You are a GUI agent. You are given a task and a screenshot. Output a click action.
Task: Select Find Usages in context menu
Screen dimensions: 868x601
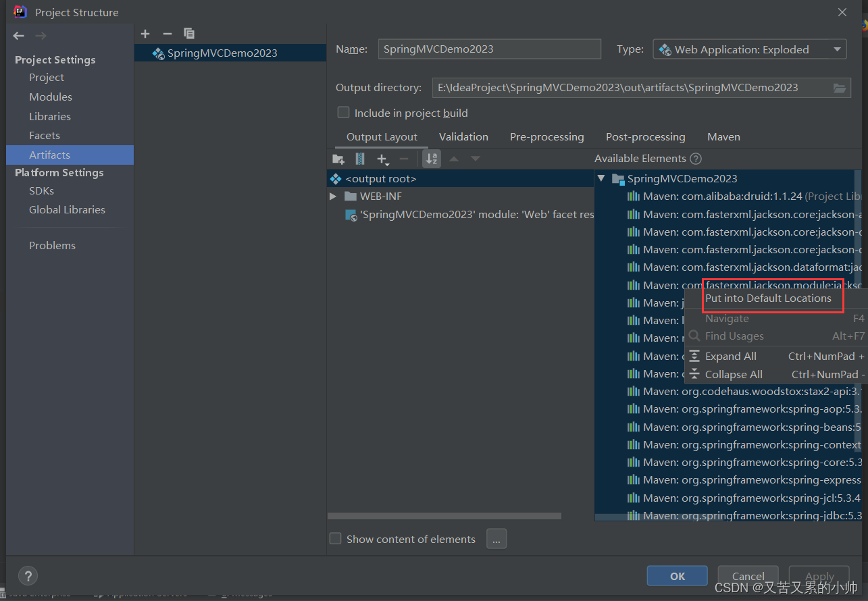pos(775,336)
